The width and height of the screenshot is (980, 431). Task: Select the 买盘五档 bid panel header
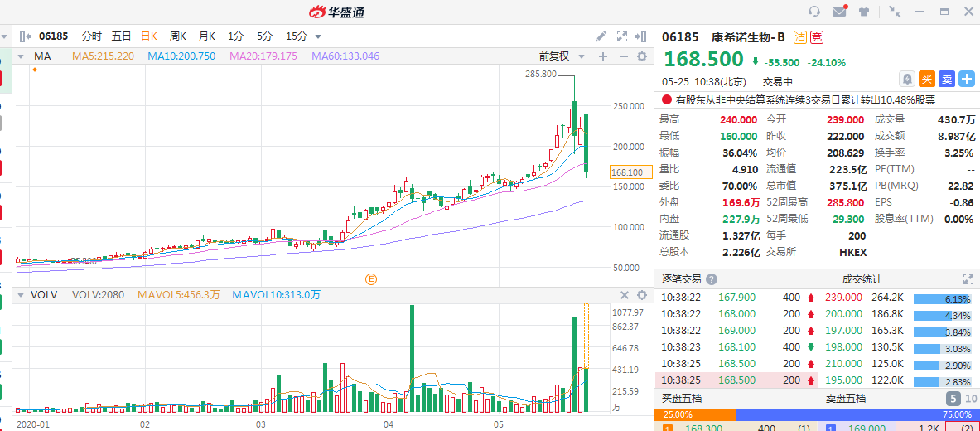681,399
